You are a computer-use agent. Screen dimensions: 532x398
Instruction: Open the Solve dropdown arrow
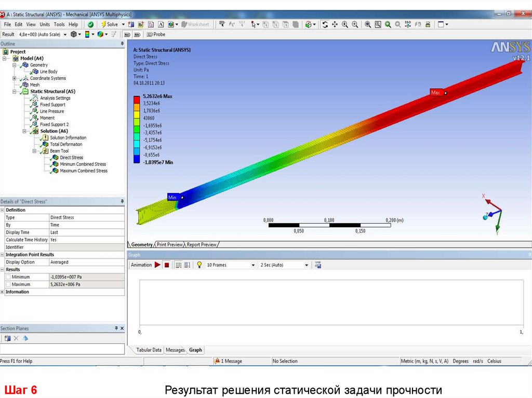[123, 24]
